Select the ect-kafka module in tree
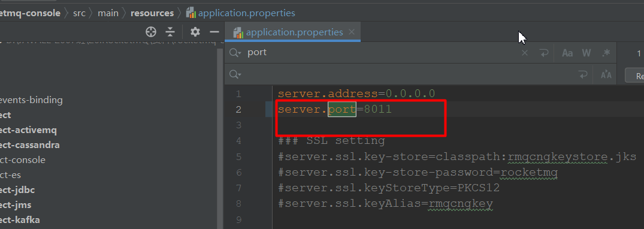 [x=20, y=219]
